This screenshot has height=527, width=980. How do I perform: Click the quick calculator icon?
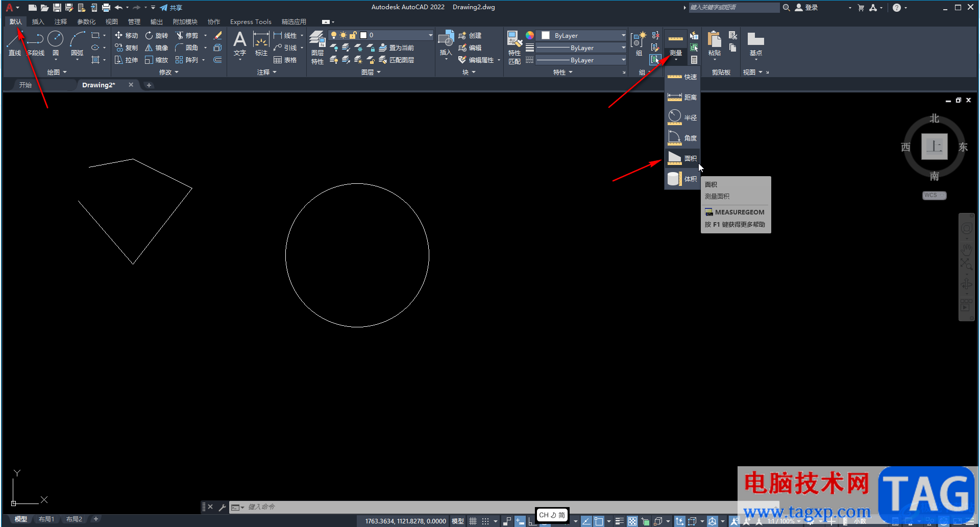[x=694, y=60]
